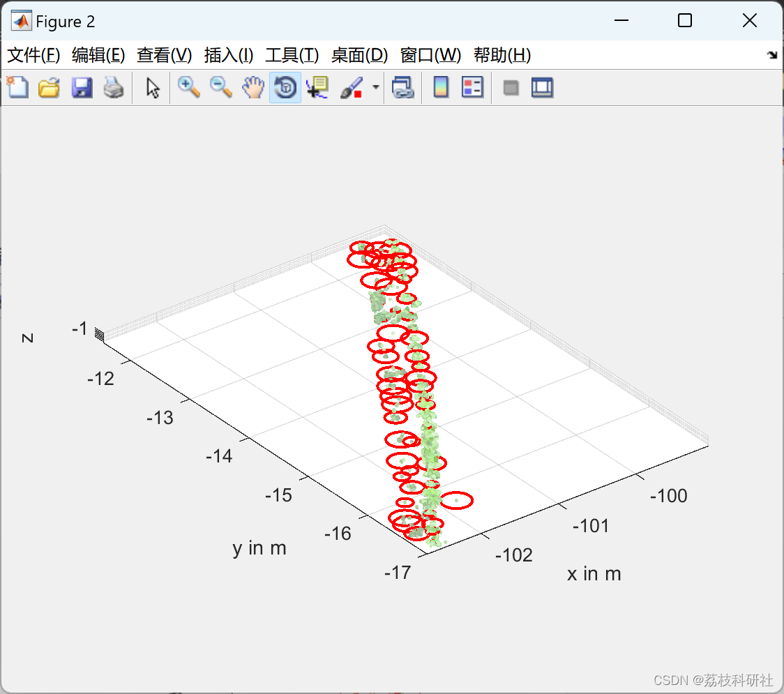Click the Insert Colorbar gradient icon
The image size is (784, 694).
pos(441,88)
